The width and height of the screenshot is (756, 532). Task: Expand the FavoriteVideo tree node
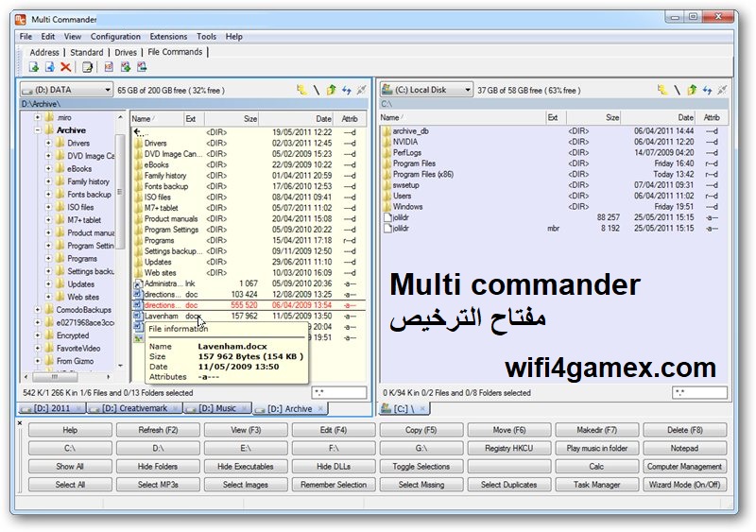[x=38, y=349]
